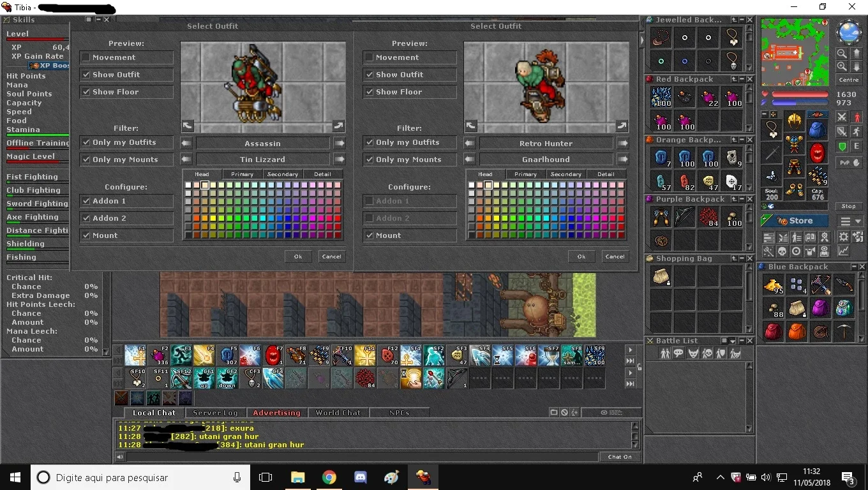This screenshot has width=868, height=490.
Task: Open the Windows Discord taskbar icon
Action: click(x=360, y=477)
